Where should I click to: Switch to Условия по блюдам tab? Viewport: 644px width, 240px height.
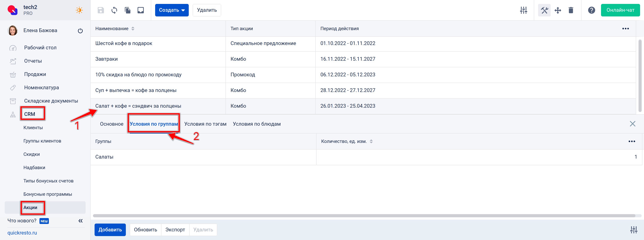pyautogui.click(x=257, y=124)
